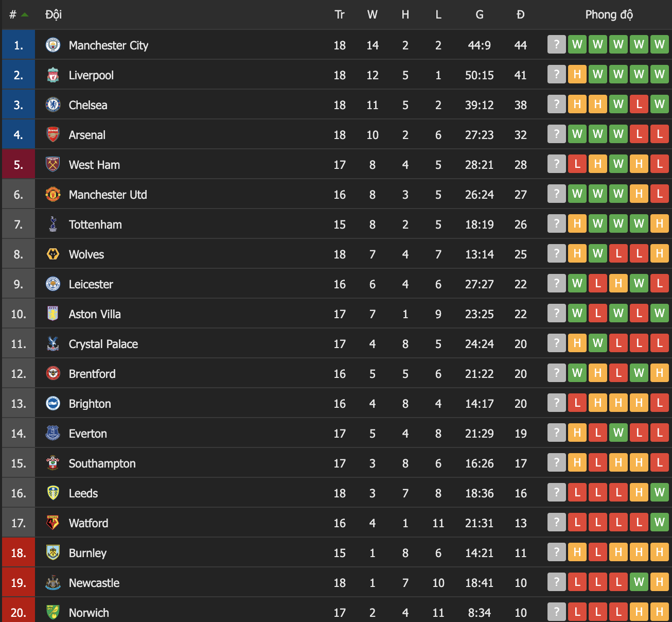Click the Đội column header
The width and height of the screenshot is (672, 622).
(54, 14)
